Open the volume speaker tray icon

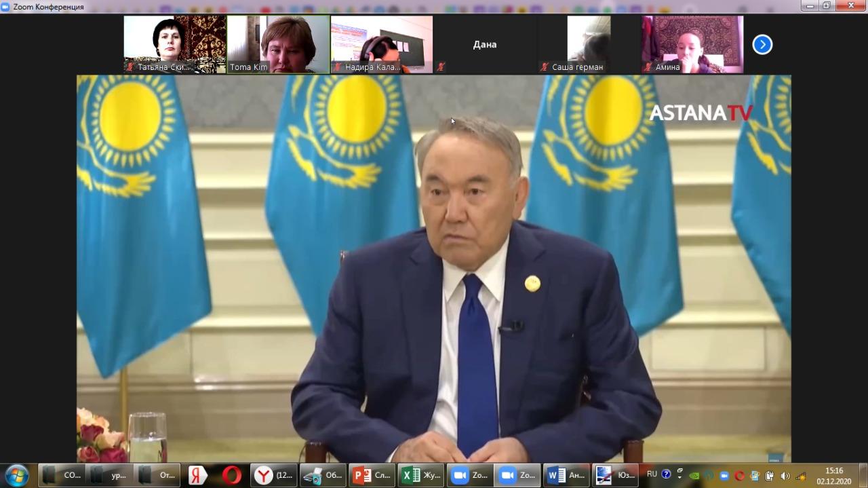785,476
